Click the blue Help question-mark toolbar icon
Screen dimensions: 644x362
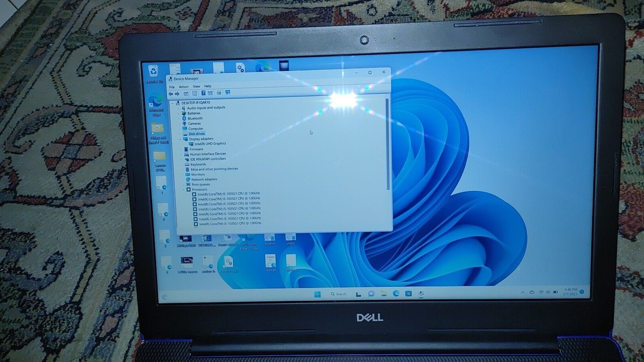[203, 93]
